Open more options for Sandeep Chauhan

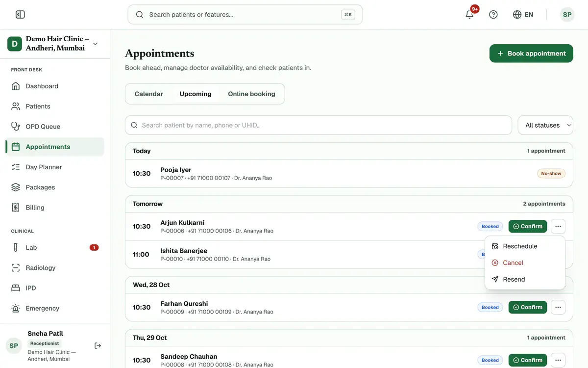pos(558,360)
